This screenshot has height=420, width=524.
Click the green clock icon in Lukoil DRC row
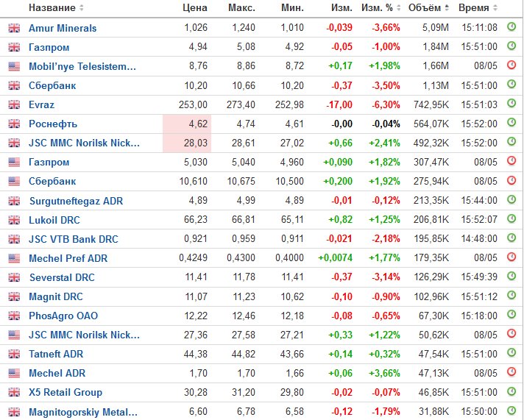[x=511, y=218]
